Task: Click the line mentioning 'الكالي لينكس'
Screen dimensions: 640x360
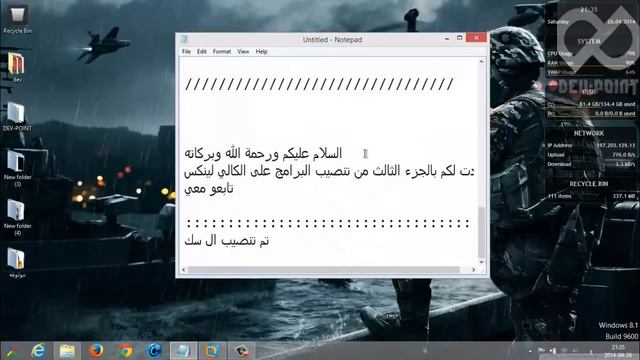Action: 329,171
